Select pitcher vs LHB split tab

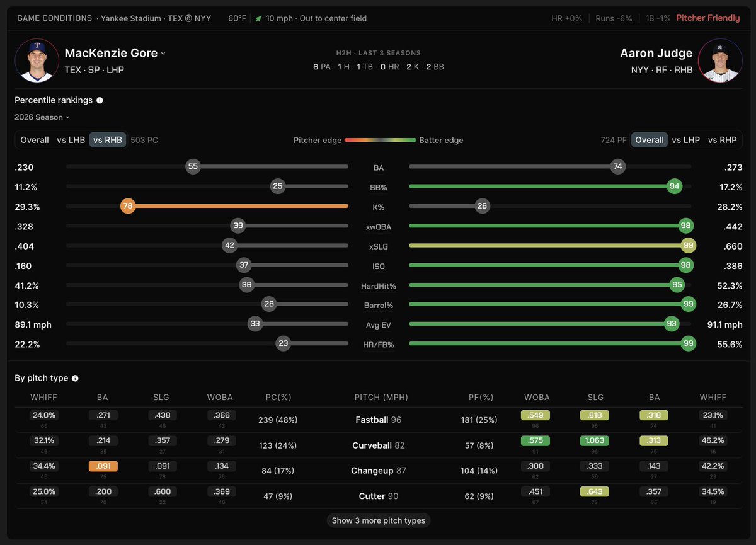click(71, 140)
